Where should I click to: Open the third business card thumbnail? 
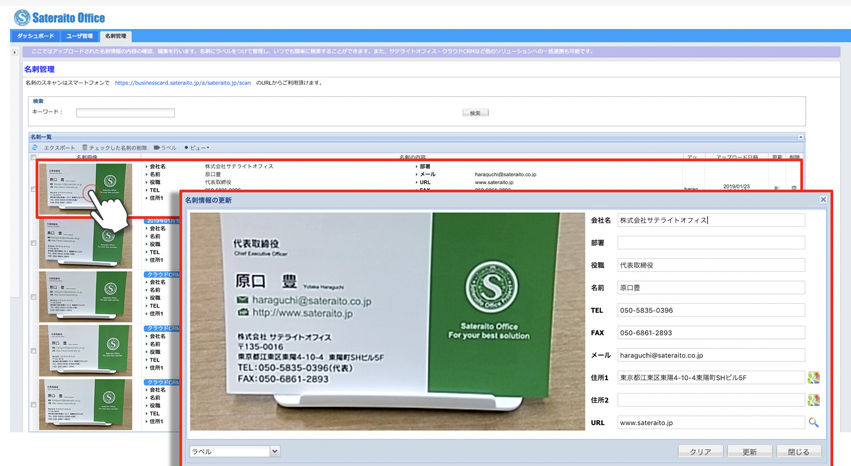(x=85, y=297)
